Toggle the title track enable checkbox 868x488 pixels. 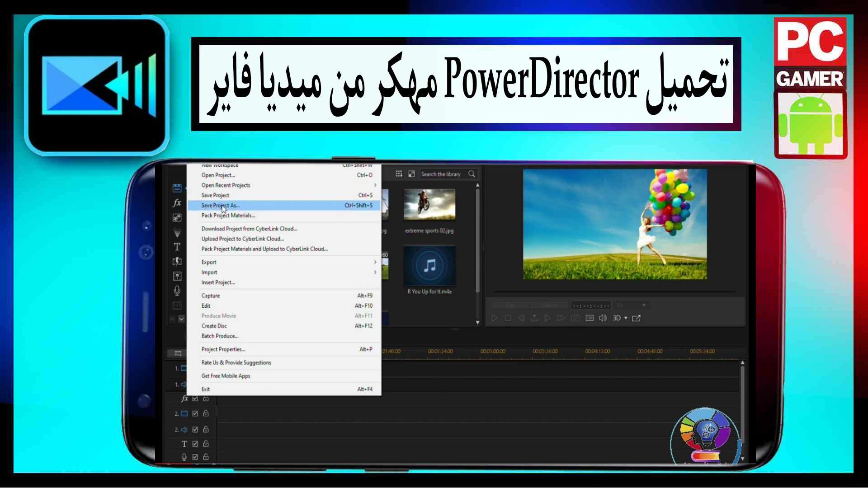pyautogui.click(x=195, y=444)
